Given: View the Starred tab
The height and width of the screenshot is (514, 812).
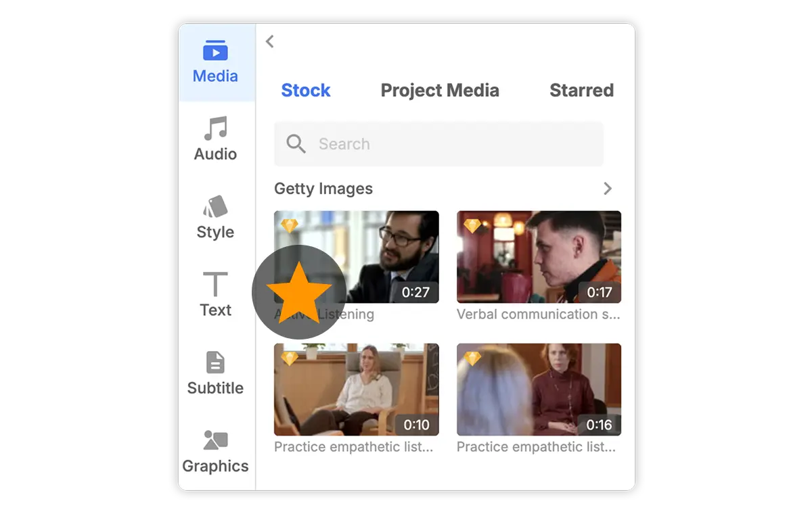Looking at the screenshot, I should tap(582, 90).
